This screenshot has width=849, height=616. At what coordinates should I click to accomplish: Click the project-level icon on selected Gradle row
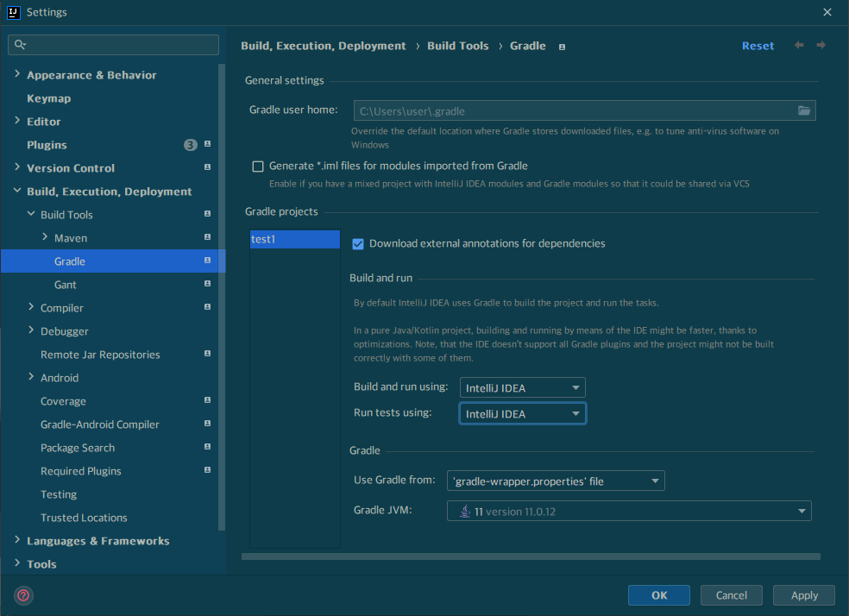[207, 261]
